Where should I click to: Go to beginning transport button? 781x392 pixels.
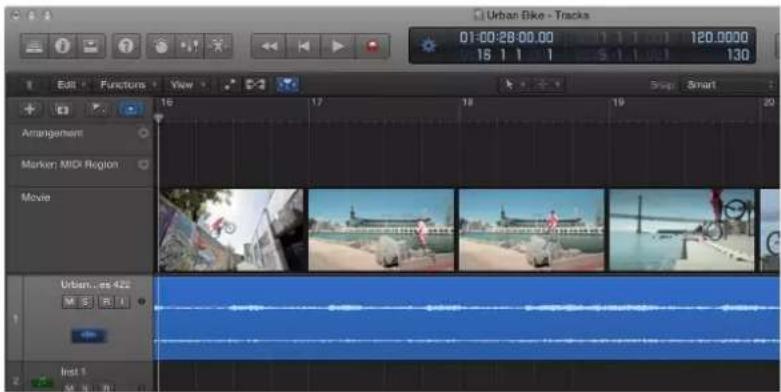coord(303,46)
